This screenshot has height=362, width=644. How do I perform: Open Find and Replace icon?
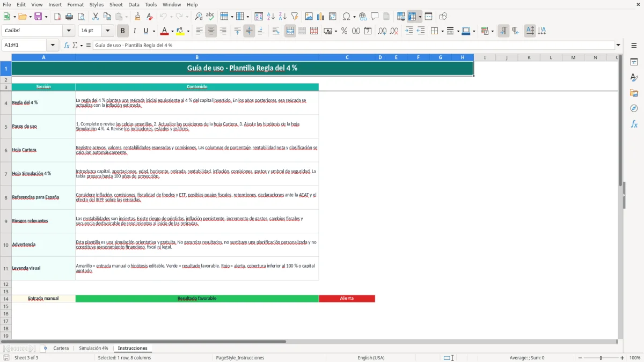tap(199, 17)
